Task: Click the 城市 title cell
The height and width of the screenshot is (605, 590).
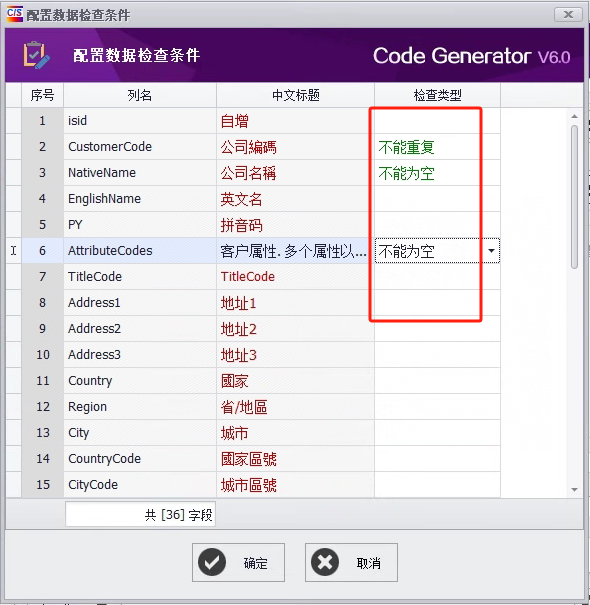Action: (296, 433)
